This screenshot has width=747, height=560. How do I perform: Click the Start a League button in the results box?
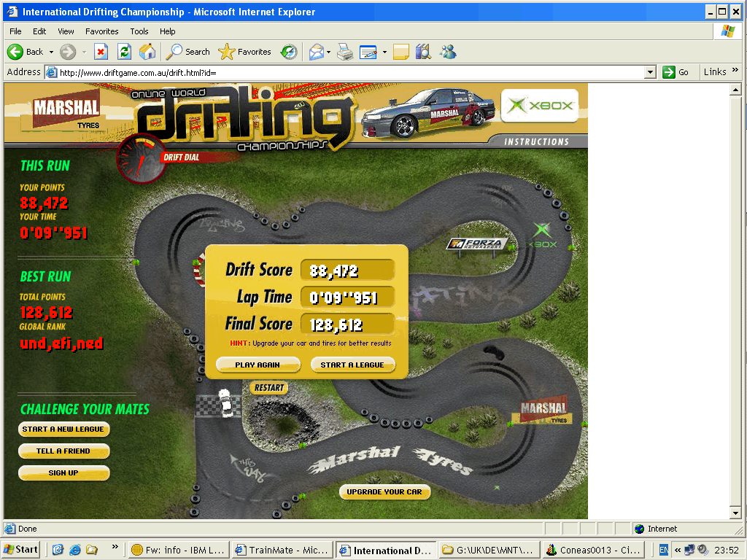point(352,365)
